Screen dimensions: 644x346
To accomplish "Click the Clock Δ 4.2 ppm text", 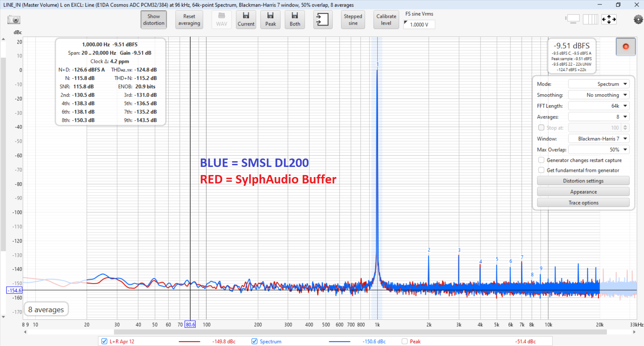I will point(110,61).
